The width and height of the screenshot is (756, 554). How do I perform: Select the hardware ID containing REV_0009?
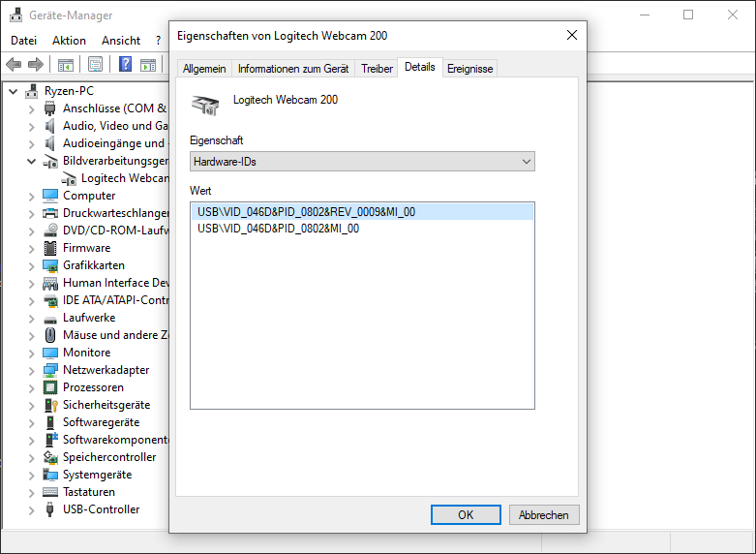pos(362,212)
